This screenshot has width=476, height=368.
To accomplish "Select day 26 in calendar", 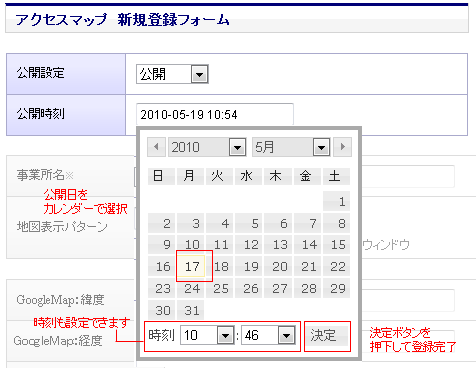I will [249, 288].
